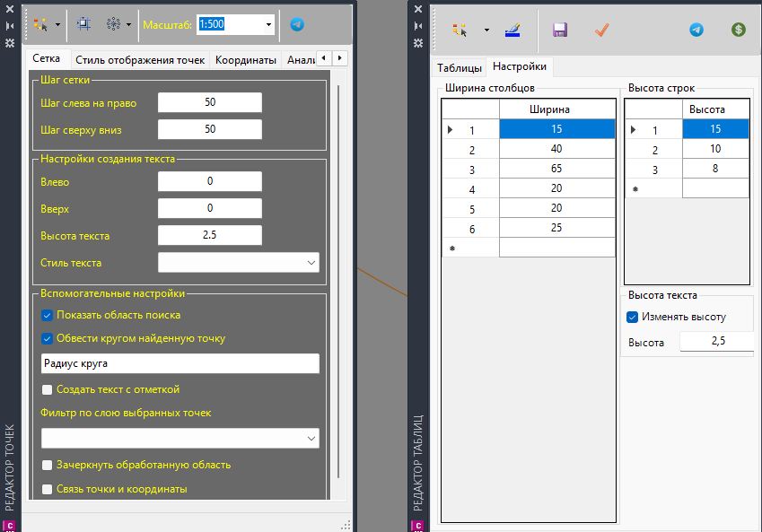The image size is (762, 532).
Task: Switch to the 'Таблицы' tab
Action: point(460,67)
